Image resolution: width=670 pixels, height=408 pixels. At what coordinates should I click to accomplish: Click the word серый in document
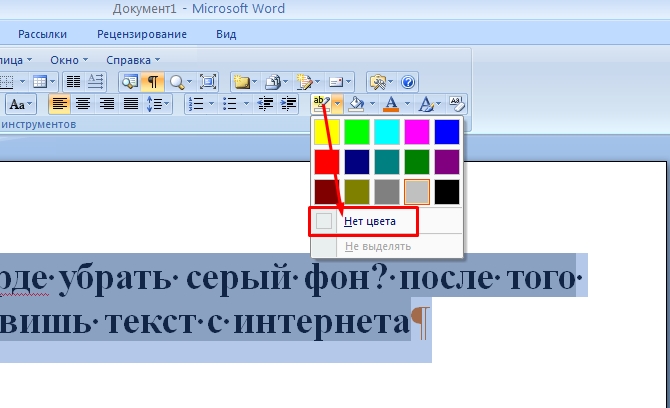(x=239, y=279)
